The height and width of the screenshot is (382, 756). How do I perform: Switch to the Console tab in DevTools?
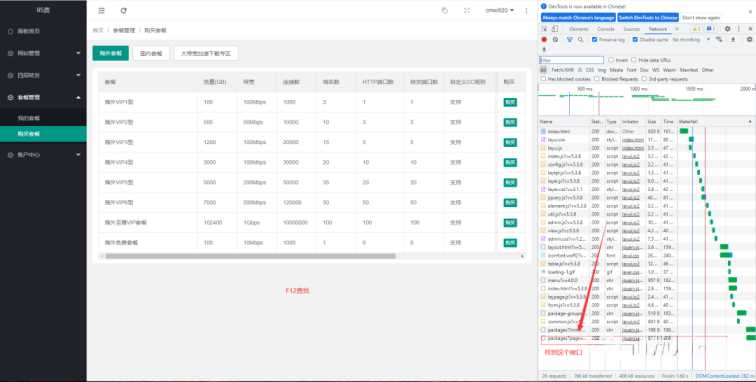(606, 29)
